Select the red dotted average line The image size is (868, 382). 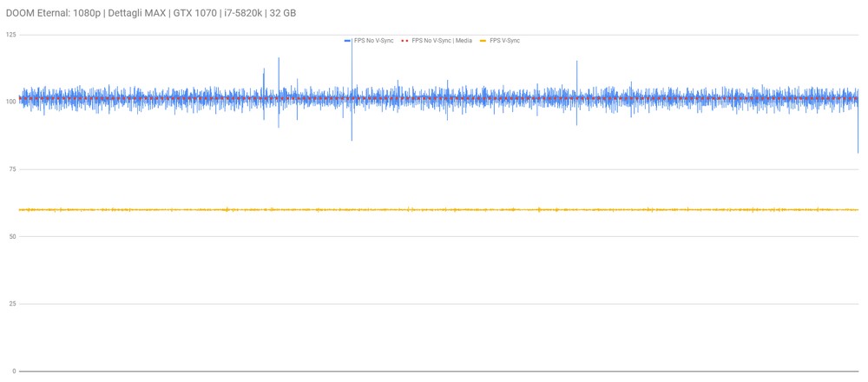(438, 98)
